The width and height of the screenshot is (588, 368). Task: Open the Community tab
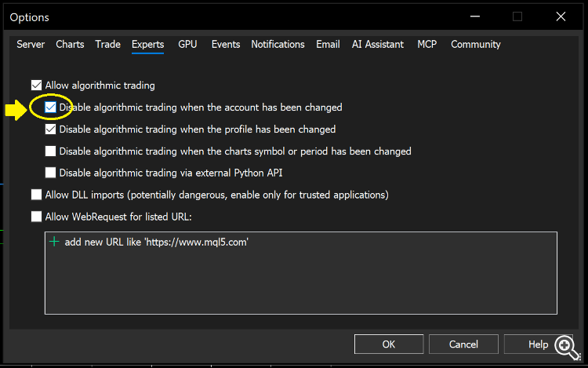[476, 44]
